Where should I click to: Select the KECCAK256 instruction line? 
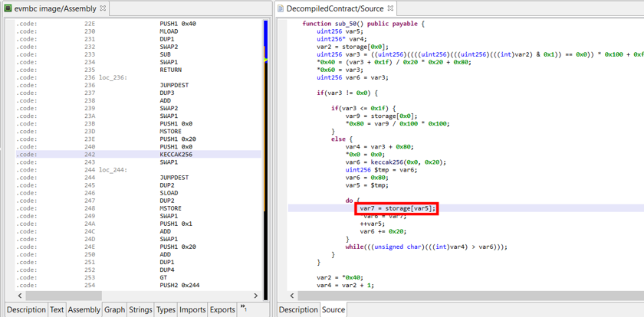point(139,155)
